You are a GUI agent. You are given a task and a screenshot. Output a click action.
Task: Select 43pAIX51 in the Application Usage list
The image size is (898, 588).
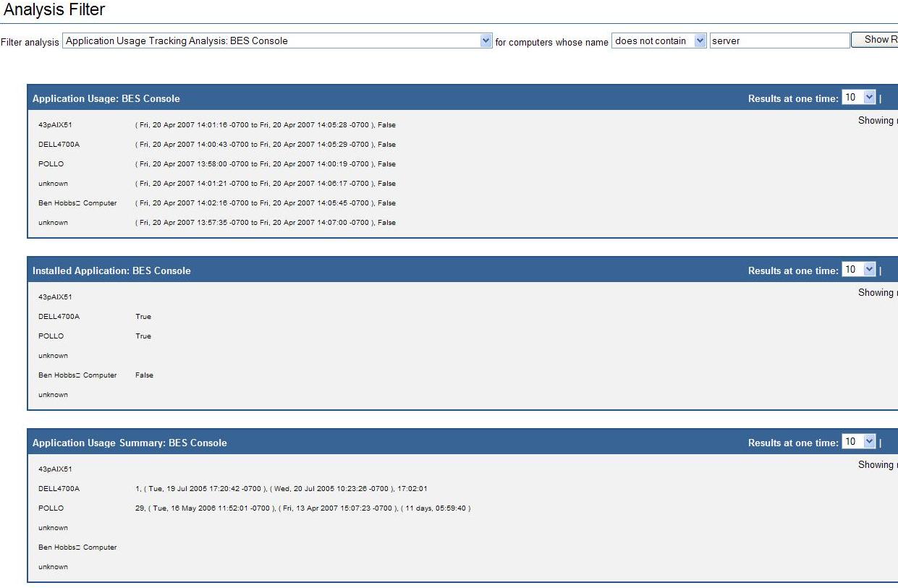[55, 125]
